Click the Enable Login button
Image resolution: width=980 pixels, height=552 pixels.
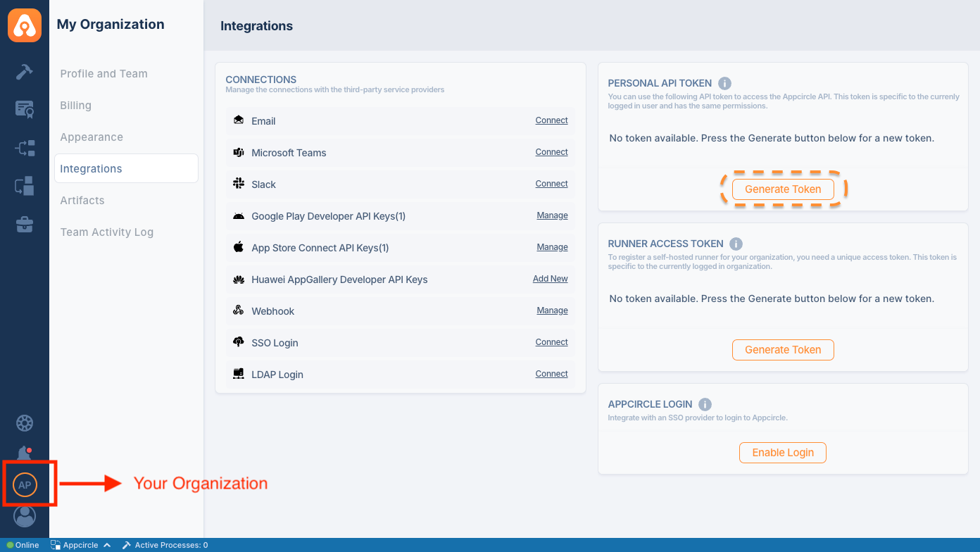click(x=783, y=453)
